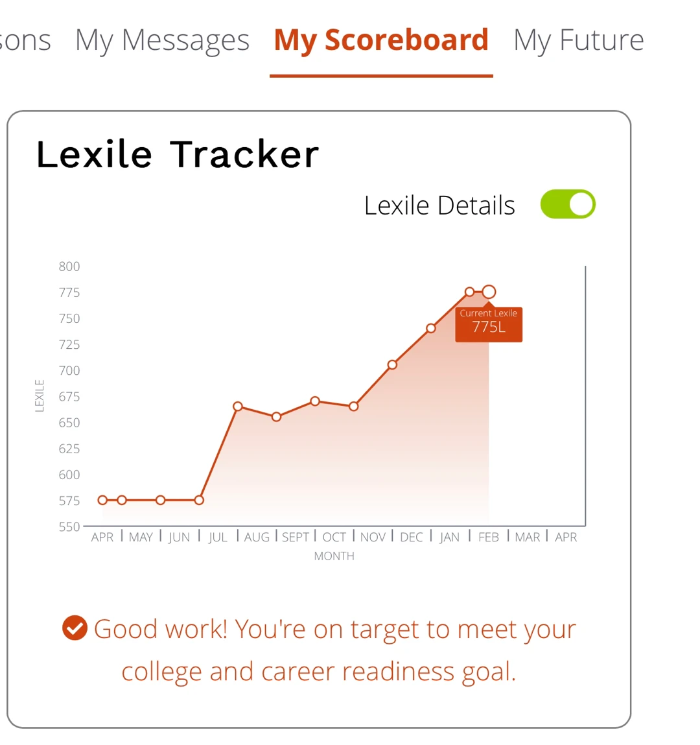Screen dimensions: 700x745
Task: Toggle the Lexile Details switch off
Action: pos(568,204)
